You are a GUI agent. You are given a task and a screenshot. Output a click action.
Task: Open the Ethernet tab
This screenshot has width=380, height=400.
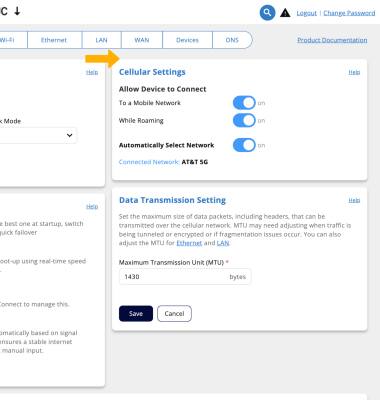pyautogui.click(x=54, y=40)
